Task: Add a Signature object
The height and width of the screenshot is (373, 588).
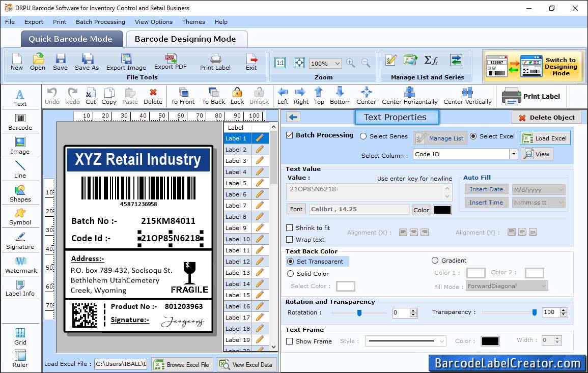Action: (20, 241)
